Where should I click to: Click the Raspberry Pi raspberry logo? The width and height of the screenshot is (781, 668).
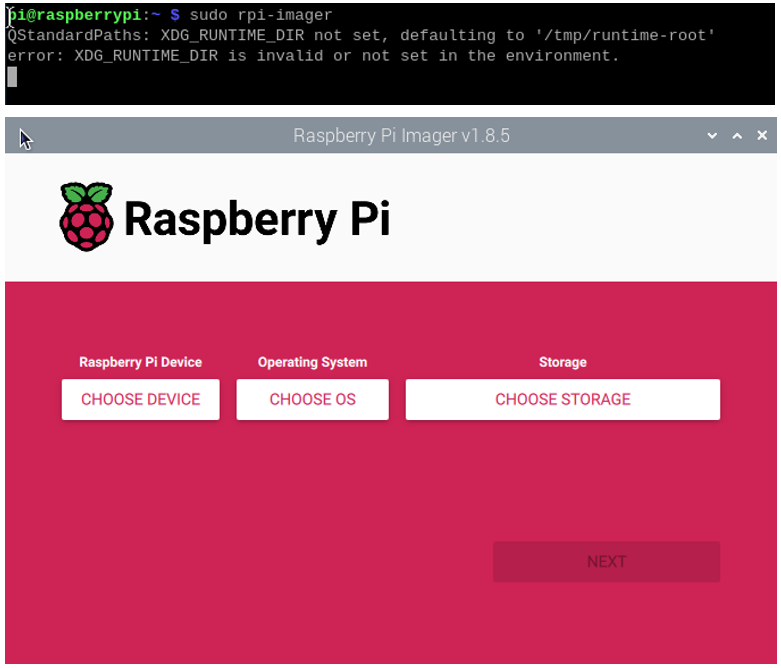86,217
